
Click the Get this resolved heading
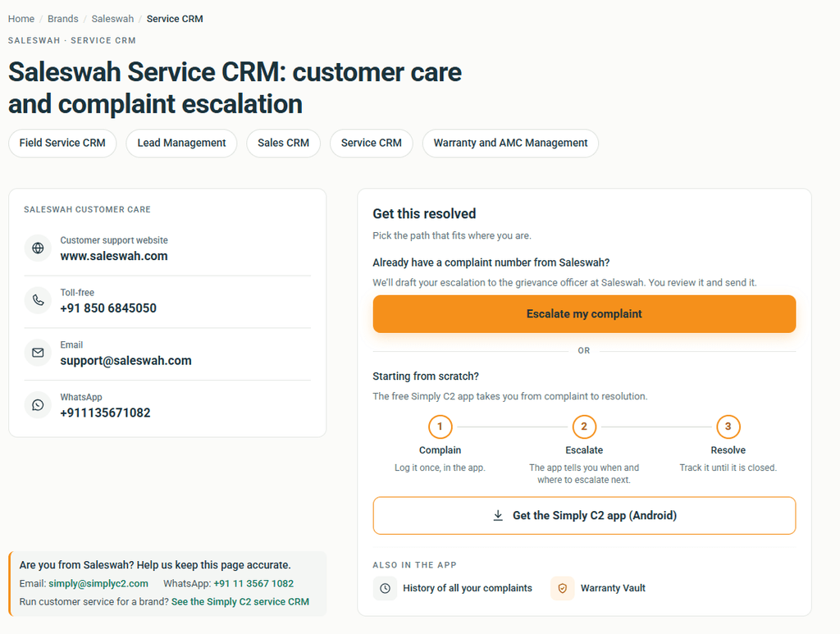pos(424,213)
